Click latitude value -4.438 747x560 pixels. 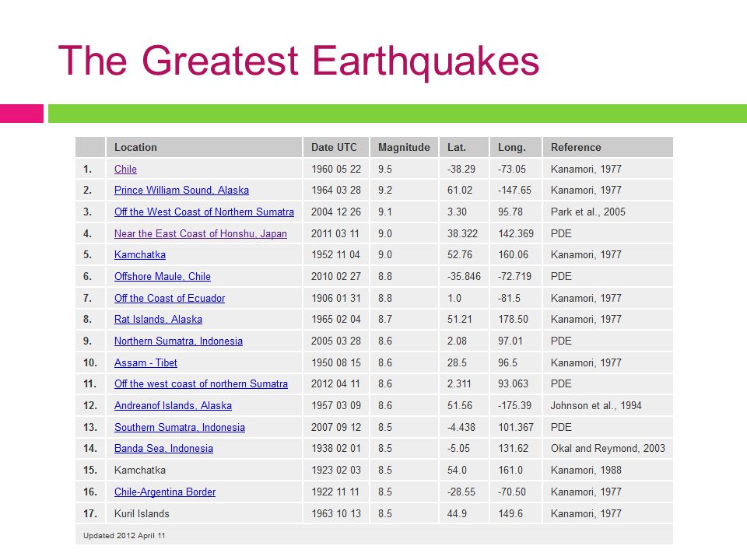pos(461,427)
